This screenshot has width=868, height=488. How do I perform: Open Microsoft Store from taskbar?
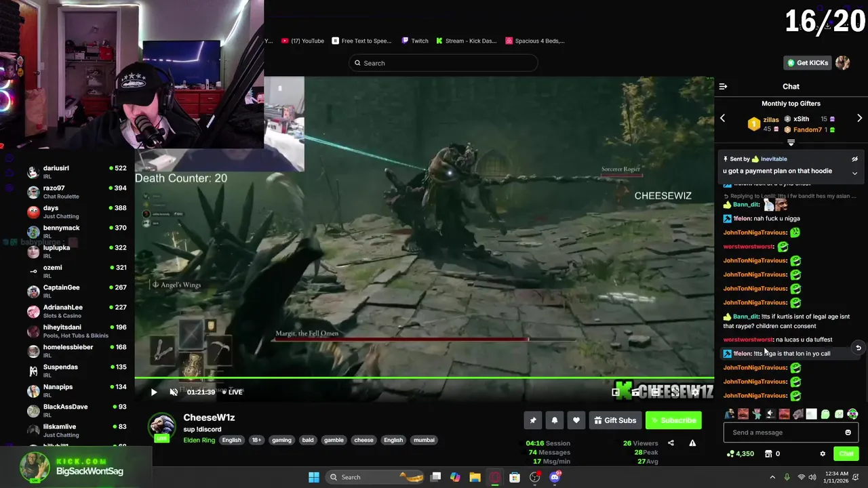tap(515, 477)
